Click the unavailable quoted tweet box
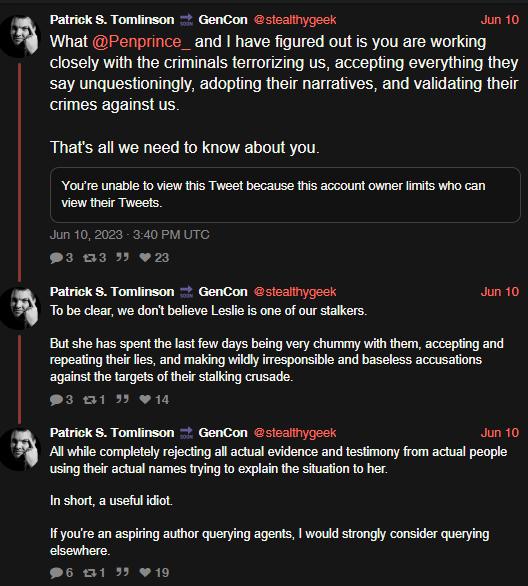Image resolution: width=528 pixels, height=586 pixels. [285, 195]
